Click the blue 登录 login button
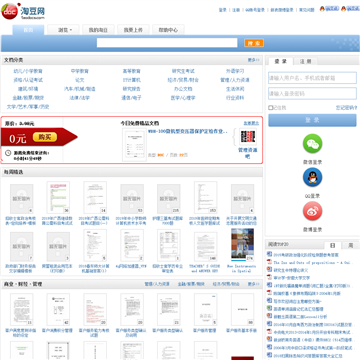360x360 pixels. [x=312, y=120]
